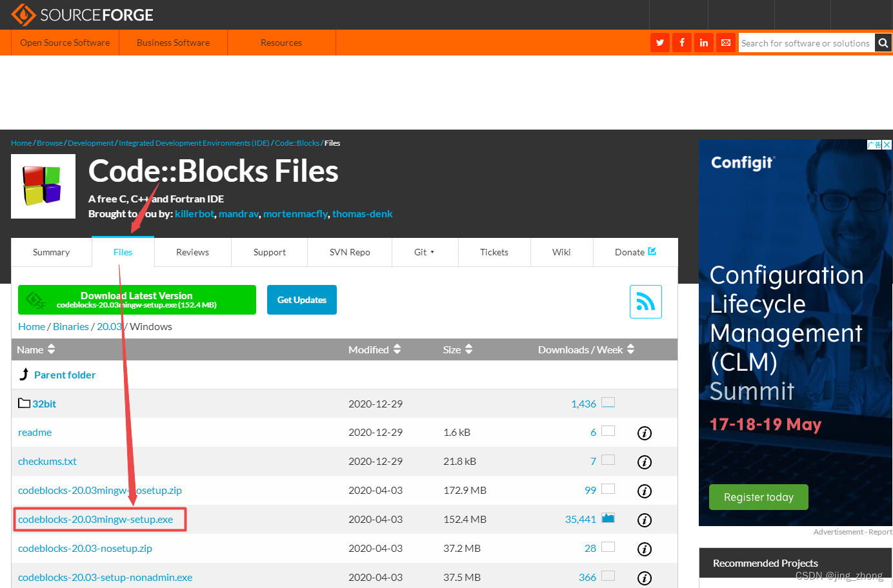The width and height of the screenshot is (893, 588).
Task: Click the search magnifier button
Action: tap(883, 43)
